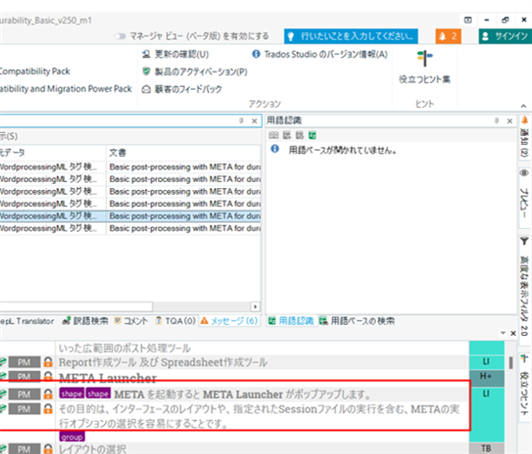
Task: Open the 役立つヒント side tab
Action: (x=525, y=385)
